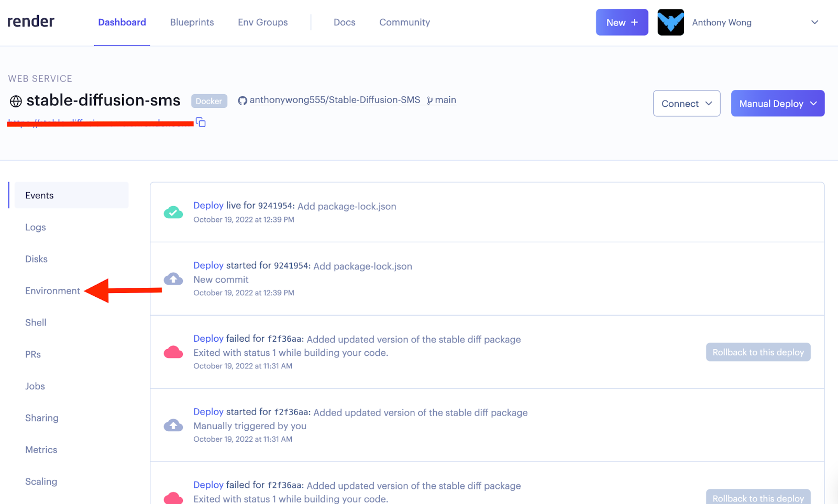Open the Manual Deploy dropdown
Screen dimensions: 838x504
click(x=778, y=103)
